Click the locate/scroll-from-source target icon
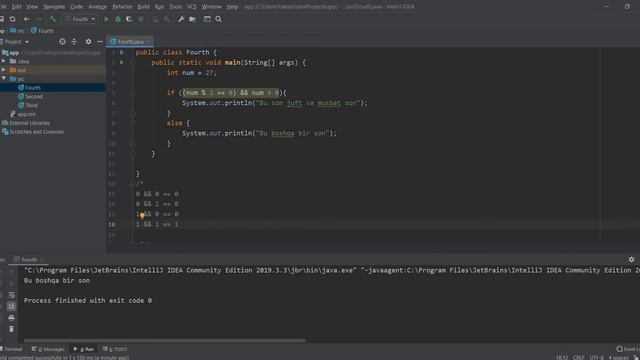 click(62, 42)
